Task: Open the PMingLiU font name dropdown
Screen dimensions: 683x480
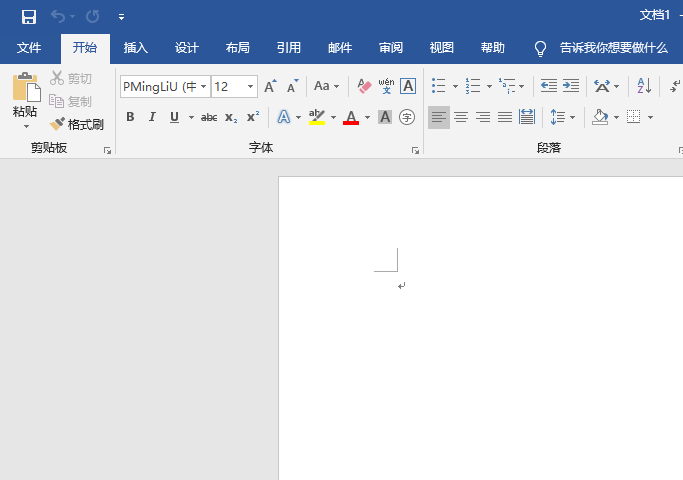Action: [203, 86]
